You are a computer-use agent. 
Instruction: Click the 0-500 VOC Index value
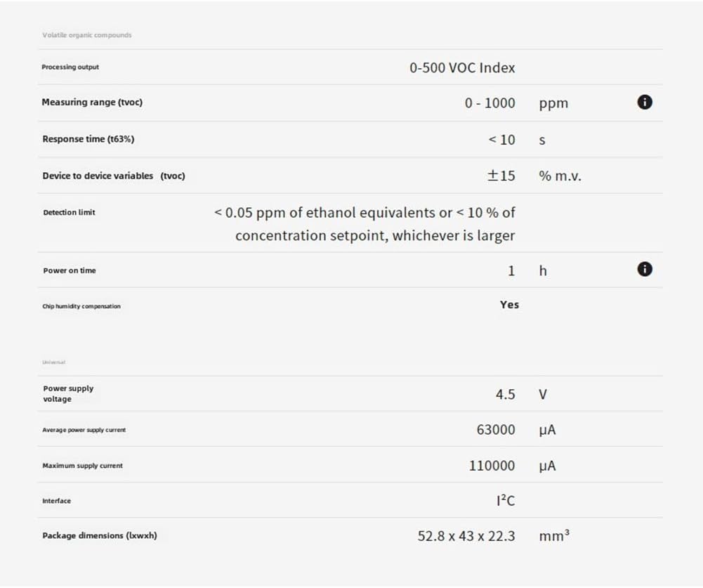tap(462, 68)
